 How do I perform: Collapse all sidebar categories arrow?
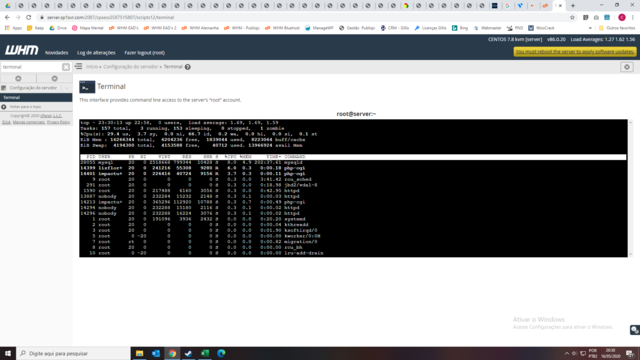coord(18,78)
